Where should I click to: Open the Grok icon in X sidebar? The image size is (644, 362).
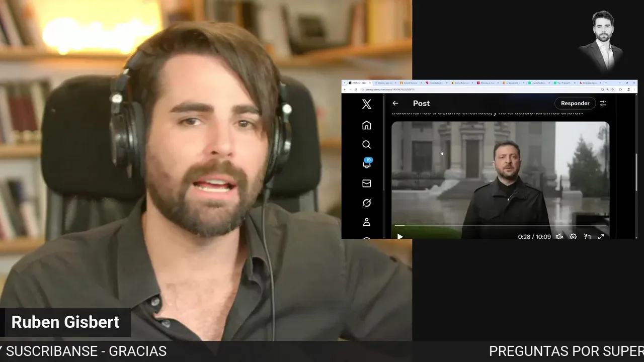click(366, 203)
